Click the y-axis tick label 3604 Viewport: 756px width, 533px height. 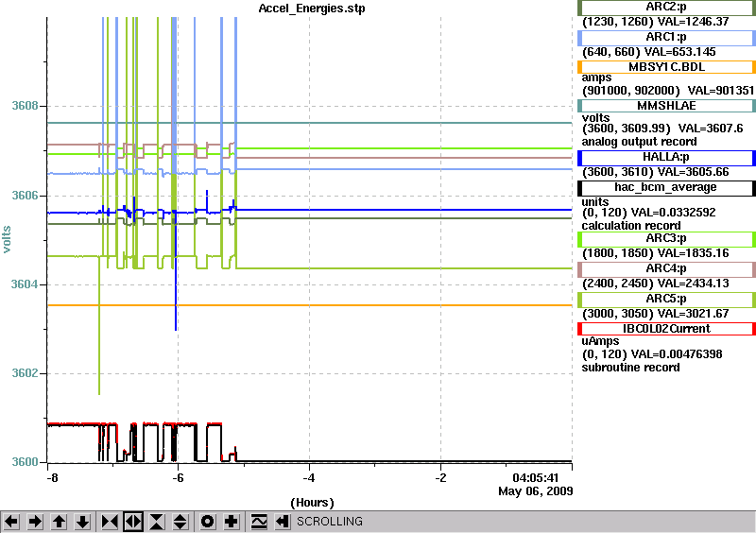coord(25,284)
